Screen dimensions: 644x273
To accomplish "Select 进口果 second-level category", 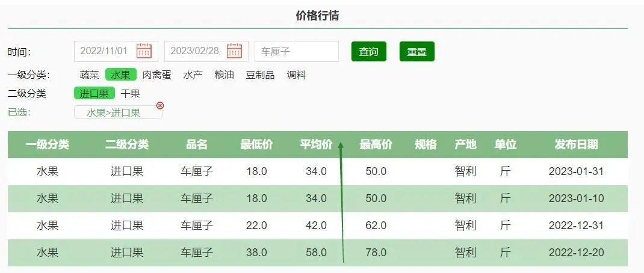I will pos(94,93).
